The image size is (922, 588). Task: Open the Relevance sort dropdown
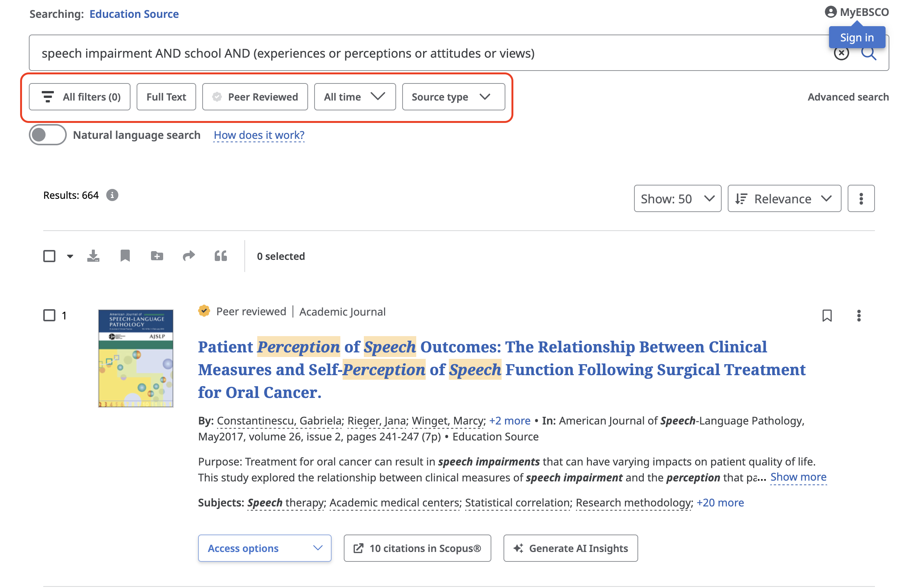[x=784, y=199]
